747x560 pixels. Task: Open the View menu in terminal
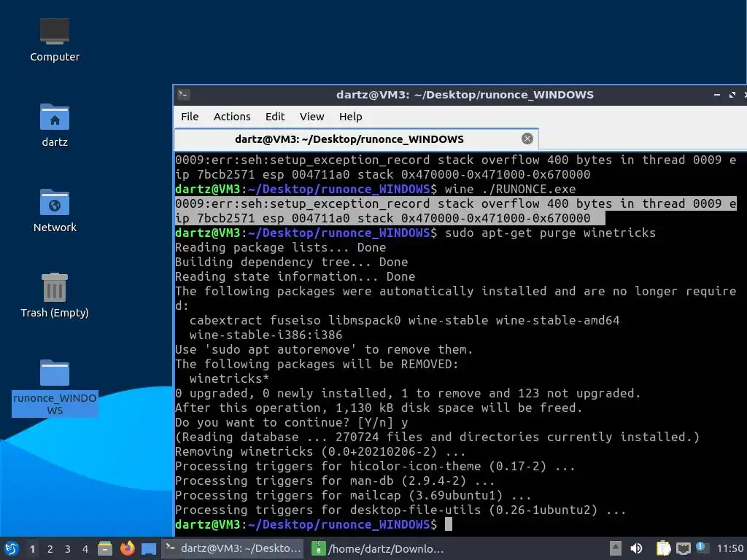311,117
